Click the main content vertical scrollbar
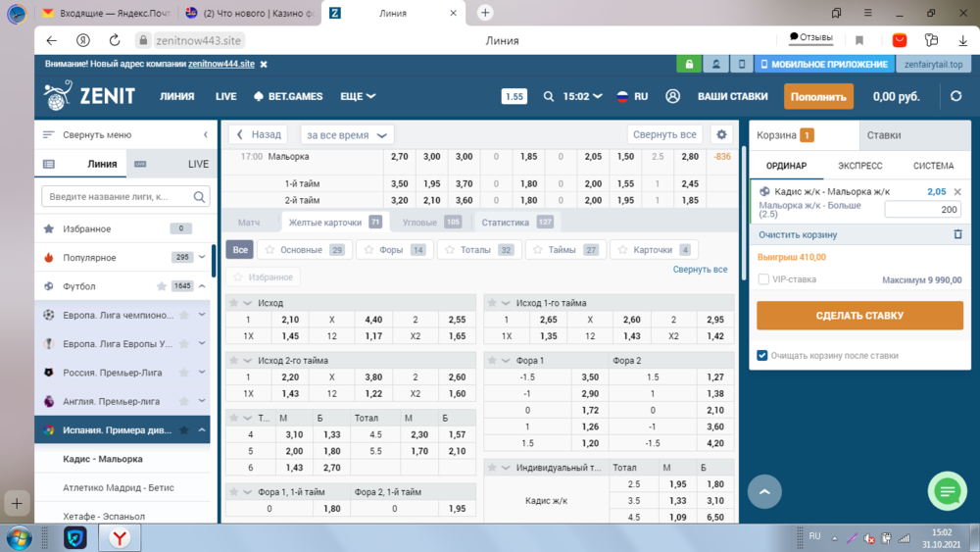980x552 pixels. click(x=744, y=213)
